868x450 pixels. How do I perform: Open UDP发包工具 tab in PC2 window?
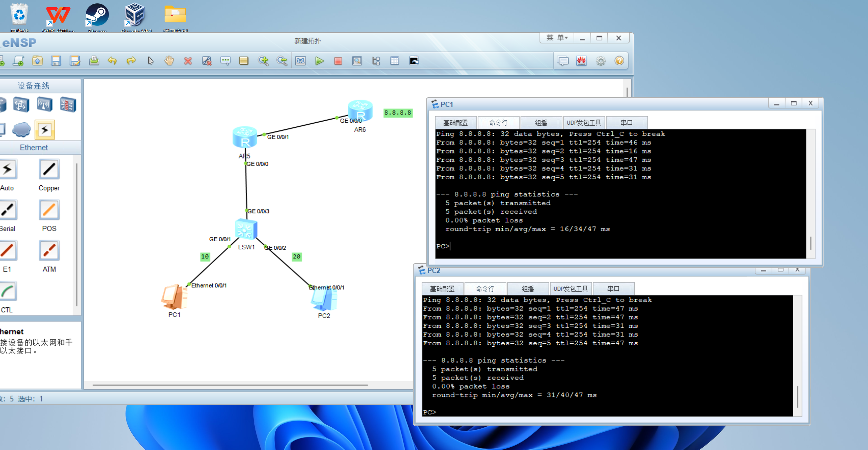pos(571,289)
